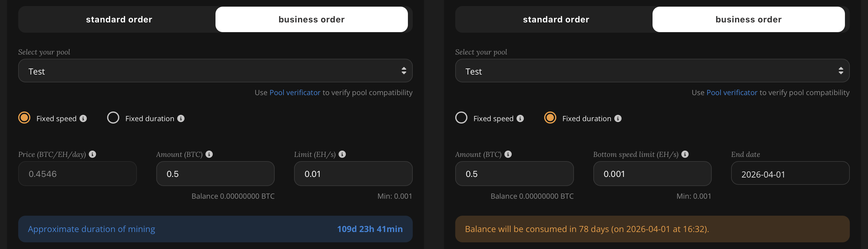Select the Fixed speed radio on the left form
868x249 pixels.
pos(24,118)
